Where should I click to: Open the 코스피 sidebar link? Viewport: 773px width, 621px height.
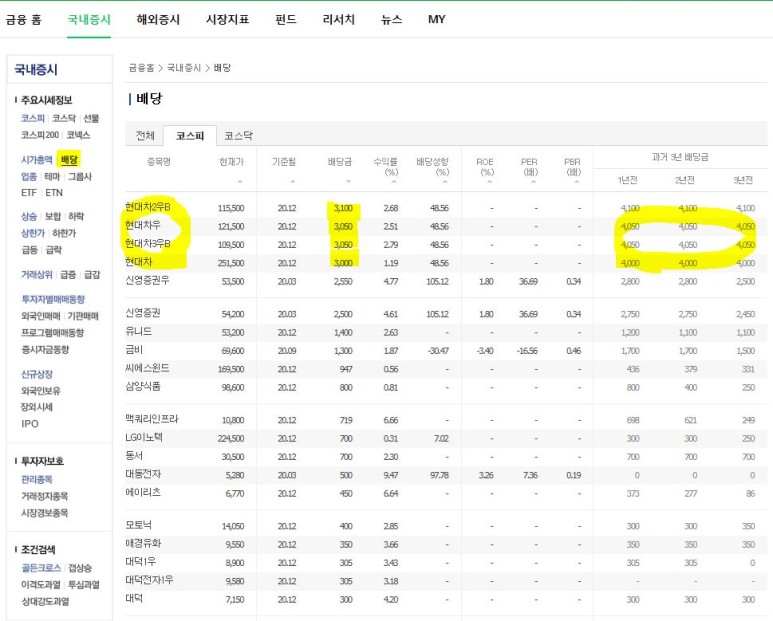(x=33, y=118)
